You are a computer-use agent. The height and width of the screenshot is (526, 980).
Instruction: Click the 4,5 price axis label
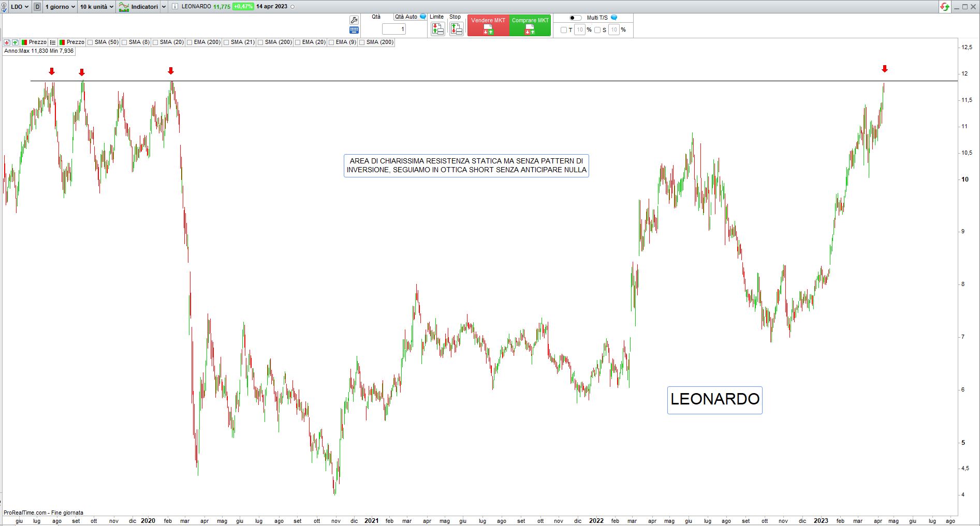(966, 469)
